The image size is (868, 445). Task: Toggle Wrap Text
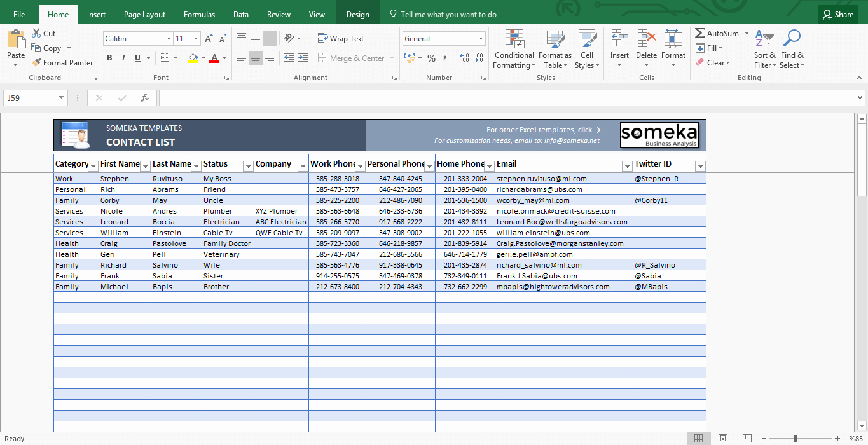coord(341,38)
